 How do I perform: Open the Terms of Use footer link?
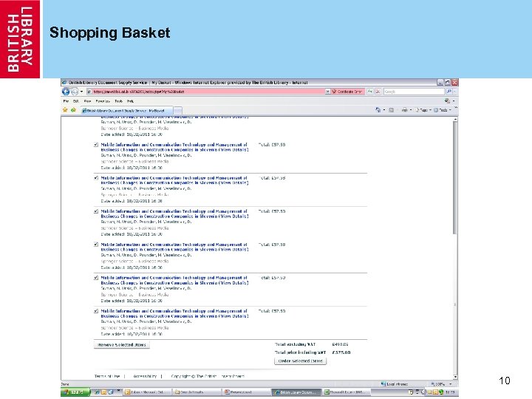pyautogui.click(x=107, y=376)
